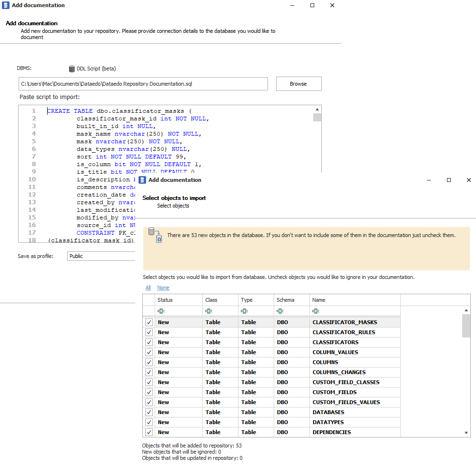Click the Status column filter icon

[161, 311]
